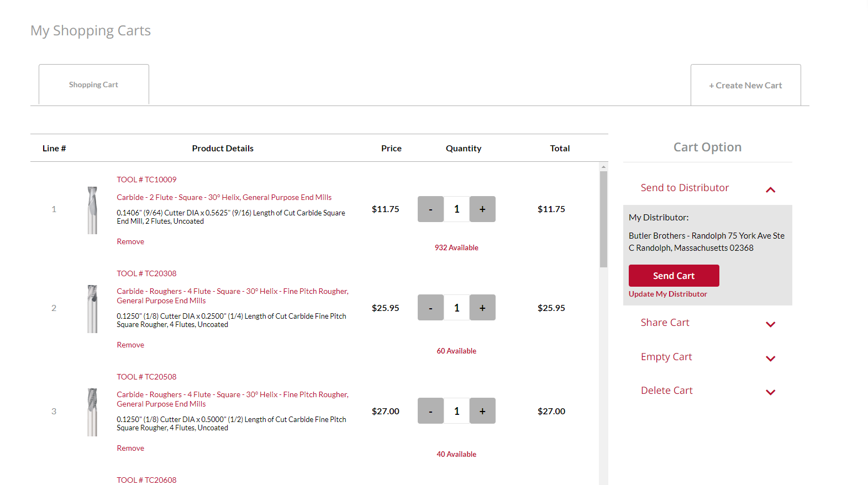Click the TC20508 rougher product image
This screenshot has height=485, width=868.
(92, 412)
